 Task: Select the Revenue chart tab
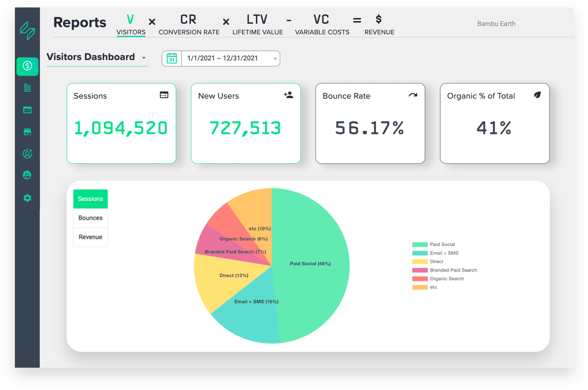[90, 237]
